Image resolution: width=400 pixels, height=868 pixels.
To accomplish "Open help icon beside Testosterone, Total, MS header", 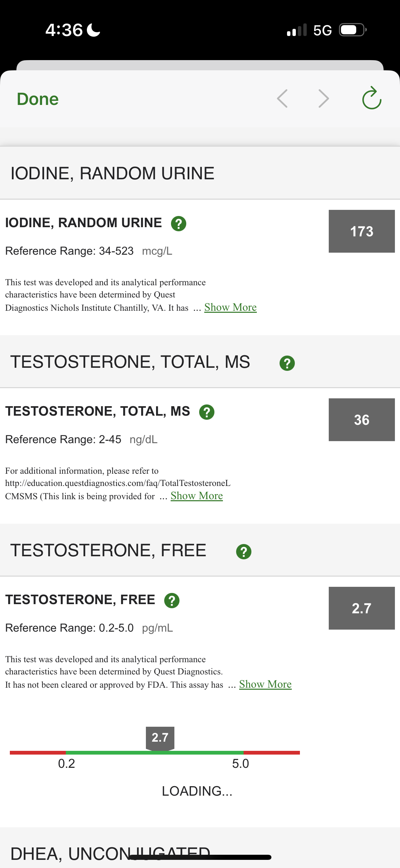I will click(287, 363).
